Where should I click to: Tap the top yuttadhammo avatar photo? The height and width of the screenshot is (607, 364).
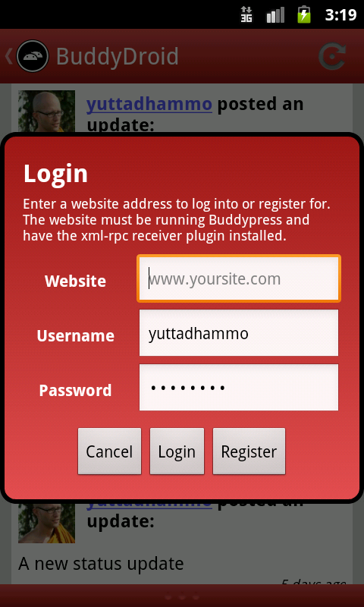46,112
